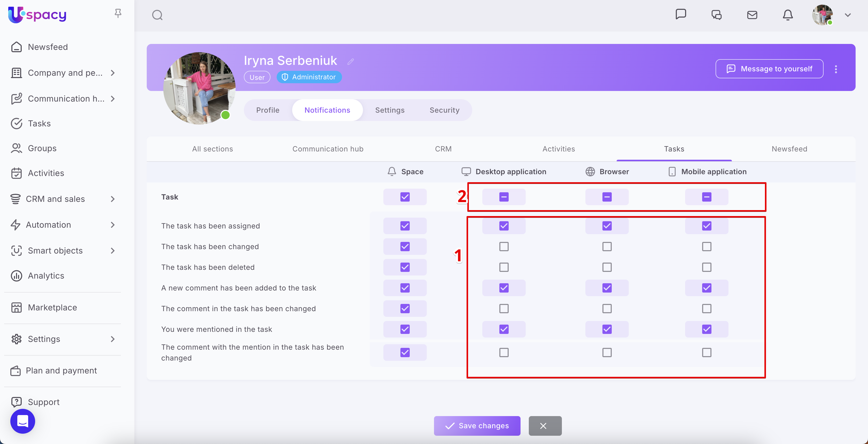The height and width of the screenshot is (444, 868).
Task: Open Analytics from the sidebar
Action: click(46, 275)
